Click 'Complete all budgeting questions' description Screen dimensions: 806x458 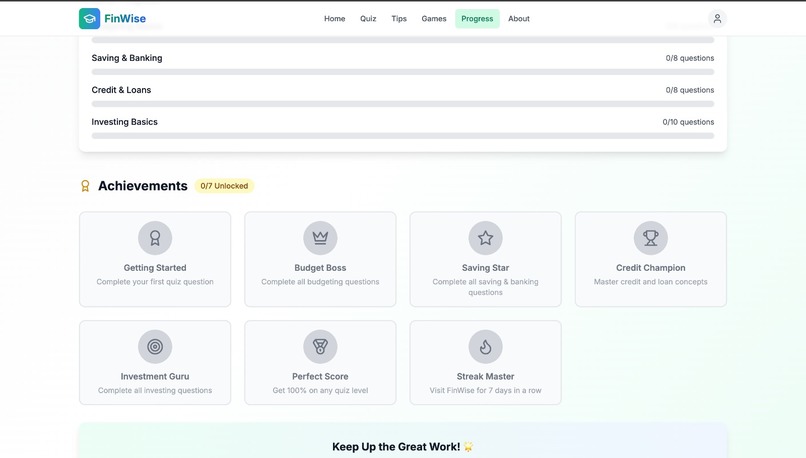point(320,282)
